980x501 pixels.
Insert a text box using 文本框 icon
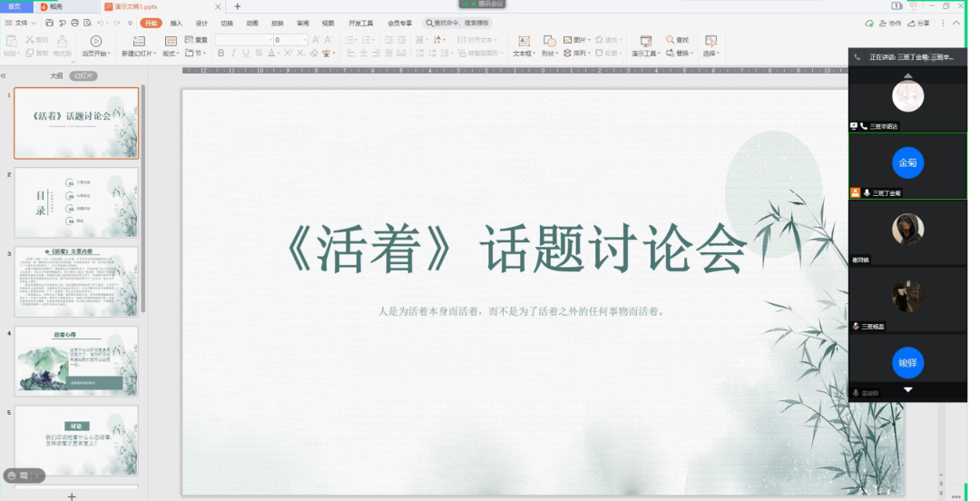[x=524, y=41]
